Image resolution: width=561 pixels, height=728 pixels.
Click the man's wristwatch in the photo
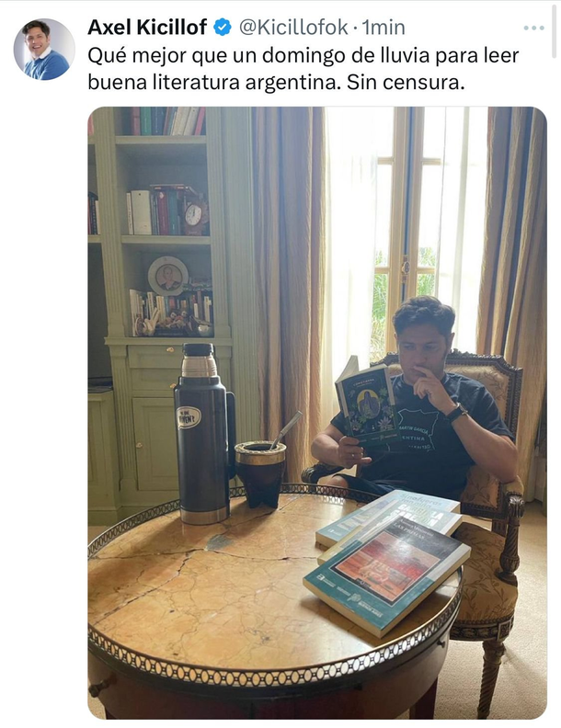coord(457,412)
